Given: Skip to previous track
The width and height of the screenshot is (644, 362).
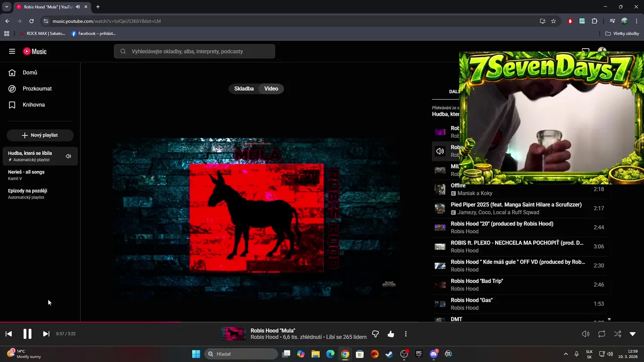Looking at the screenshot, I should tap(9, 334).
